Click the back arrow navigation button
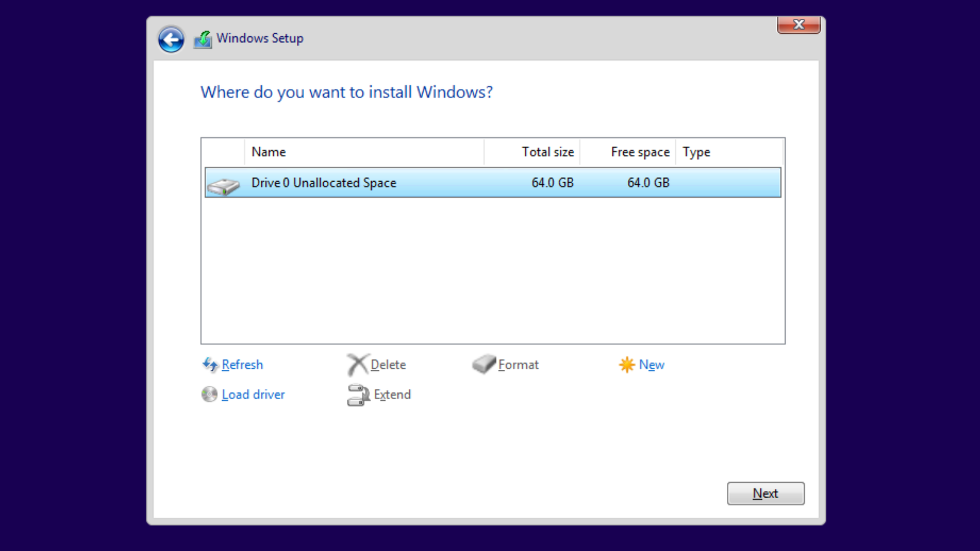The width and height of the screenshot is (980, 551). pos(170,39)
